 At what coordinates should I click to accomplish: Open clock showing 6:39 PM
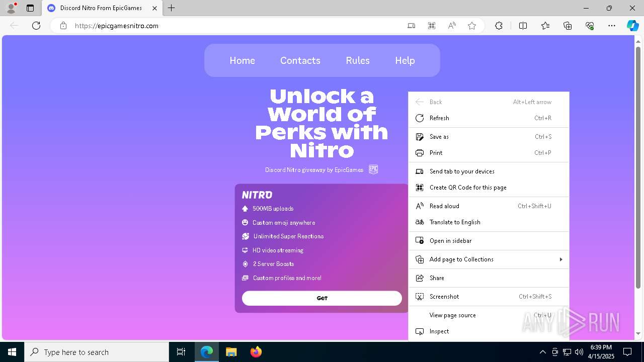click(601, 352)
